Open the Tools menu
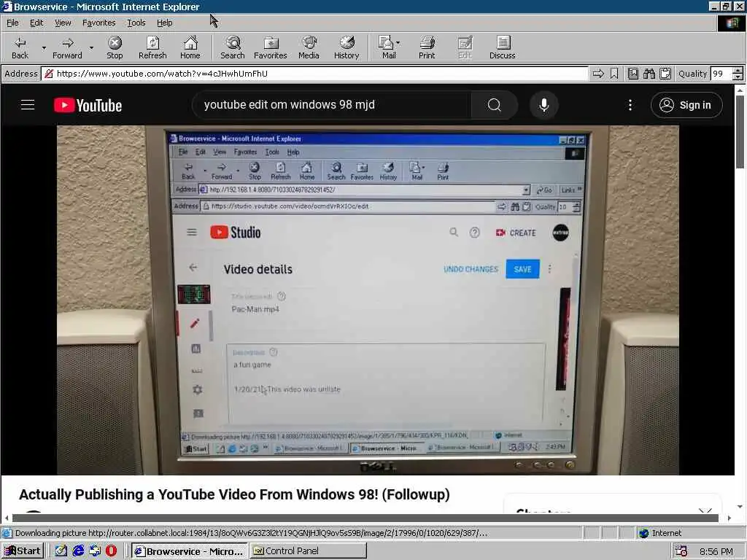Image resolution: width=747 pixels, height=560 pixels. pyautogui.click(x=136, y=23)
